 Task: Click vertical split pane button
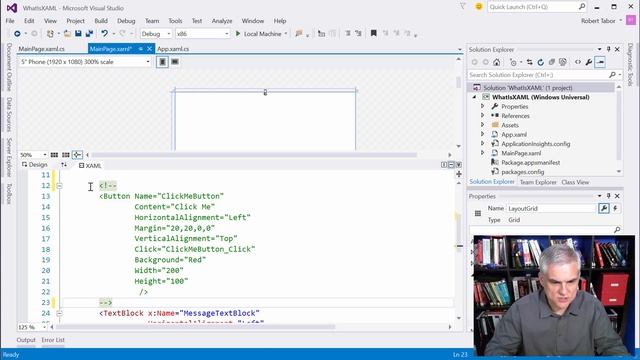(x=444, y=164)
